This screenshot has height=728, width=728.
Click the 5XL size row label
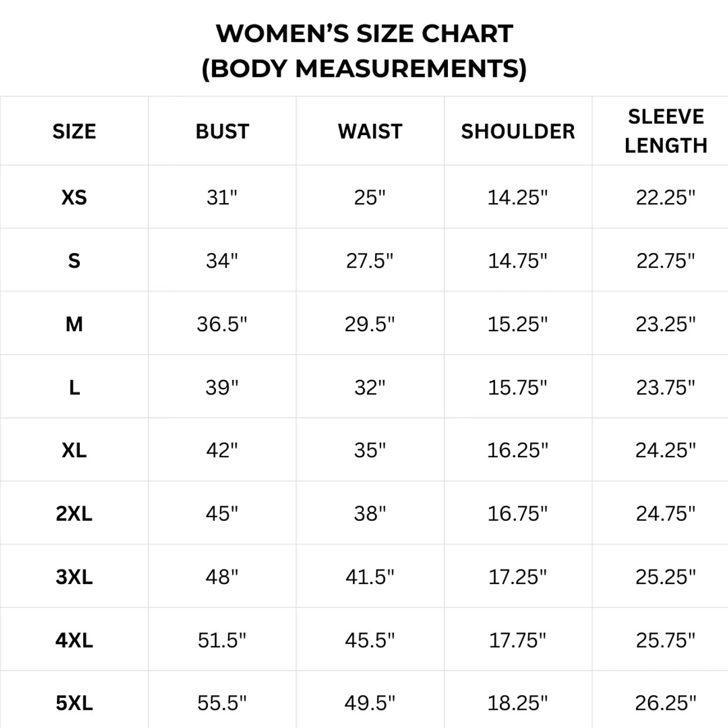click(74, 703)
